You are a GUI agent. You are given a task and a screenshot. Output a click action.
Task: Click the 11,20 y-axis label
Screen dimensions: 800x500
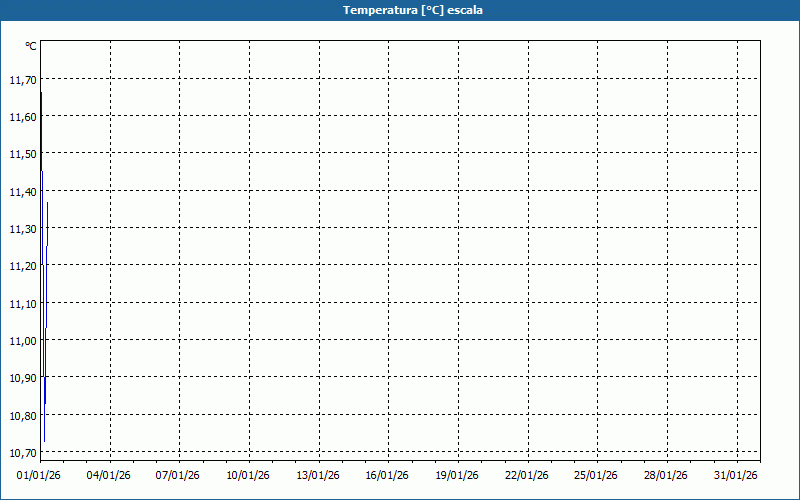23,266
